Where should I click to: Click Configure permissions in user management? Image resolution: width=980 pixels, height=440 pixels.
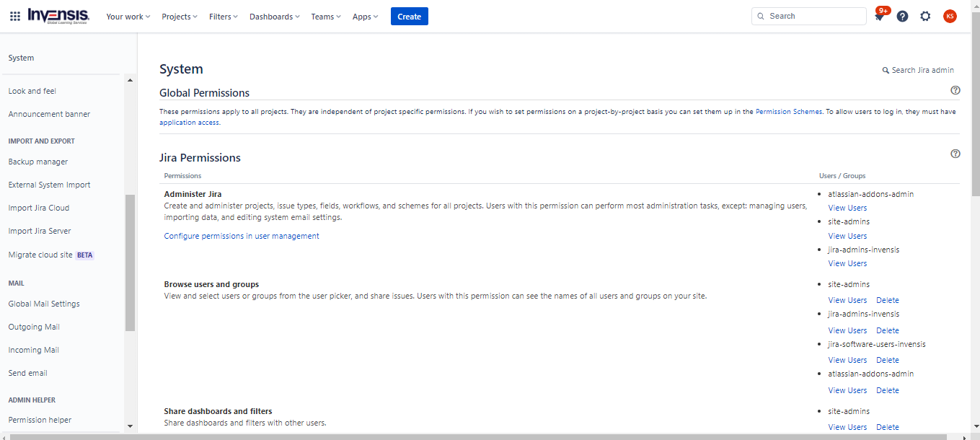tap(241, 236)
